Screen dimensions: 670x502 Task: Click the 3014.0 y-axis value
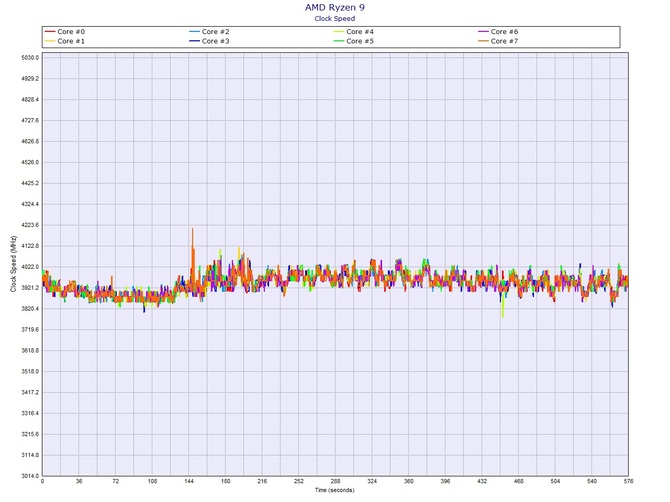(x=30, y=476)
